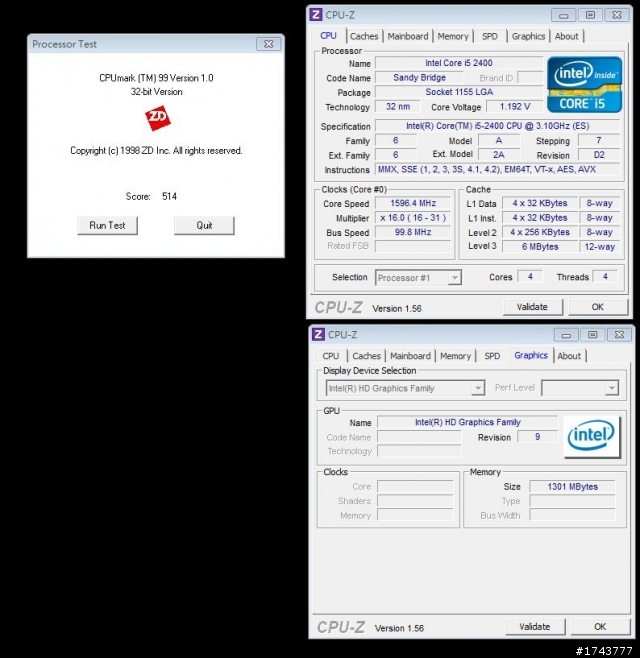Click the Core Voltage value 1.192 V
Image resolution: width=640 pixels, height=659 pixels.
515,107
